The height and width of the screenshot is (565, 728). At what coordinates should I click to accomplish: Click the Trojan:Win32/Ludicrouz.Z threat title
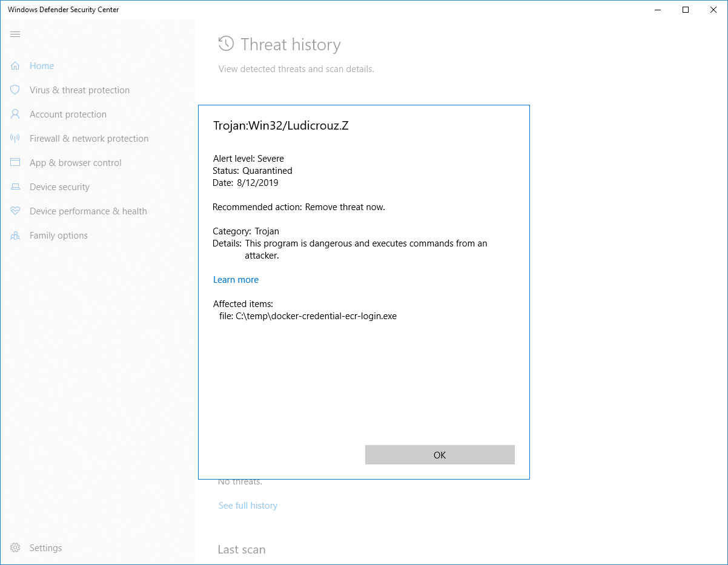click(280, 125)
